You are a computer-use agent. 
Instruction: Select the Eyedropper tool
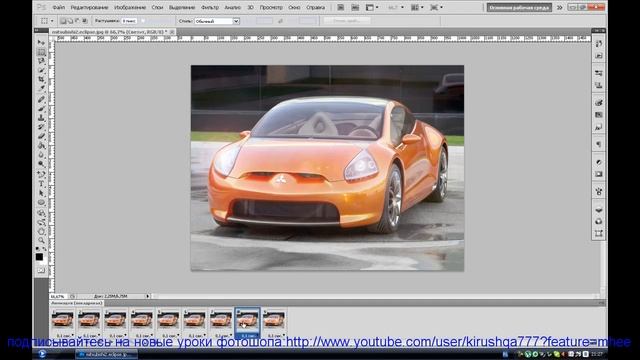click(x=41, y=88)
